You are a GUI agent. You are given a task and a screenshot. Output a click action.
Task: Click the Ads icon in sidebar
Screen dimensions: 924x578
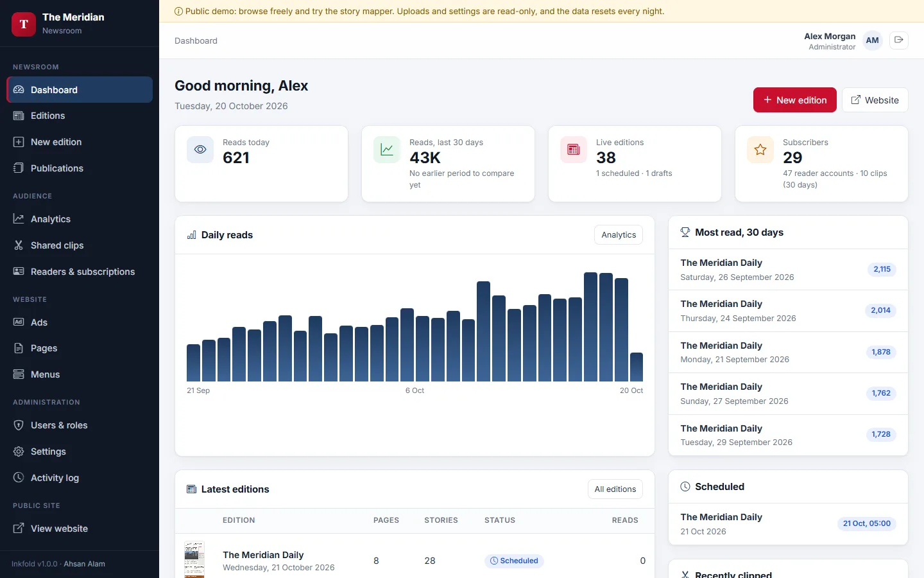tap(19, 322)
